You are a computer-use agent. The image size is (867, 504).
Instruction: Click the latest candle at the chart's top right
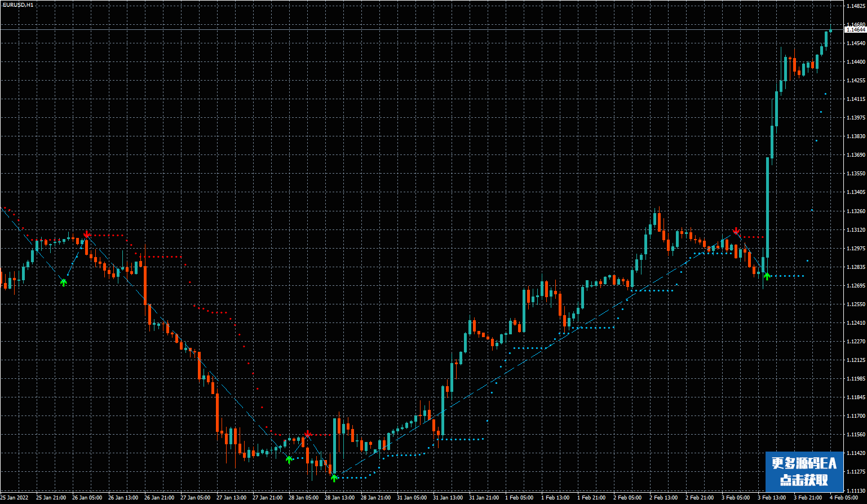(x=830, y=31)
